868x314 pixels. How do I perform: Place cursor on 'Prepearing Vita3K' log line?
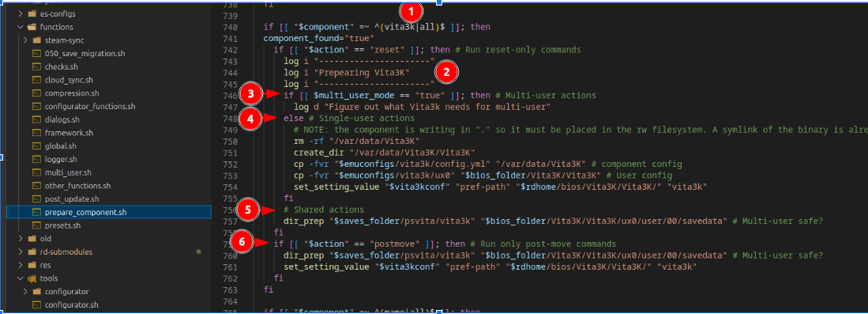[362, 73]
